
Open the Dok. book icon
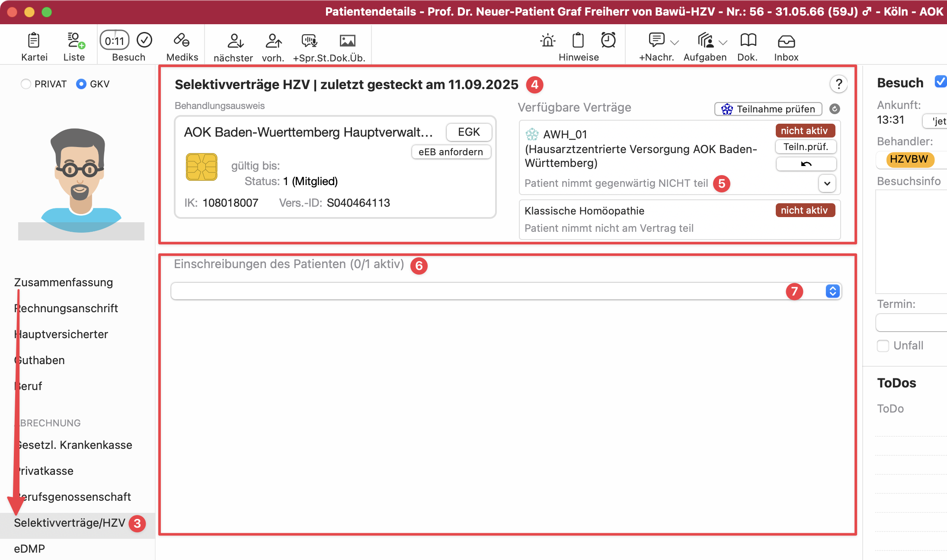click(748, 41)
